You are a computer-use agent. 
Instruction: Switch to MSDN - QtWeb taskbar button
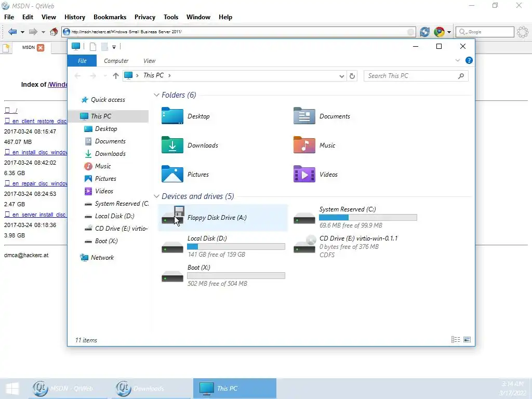[x=68, y=389]
